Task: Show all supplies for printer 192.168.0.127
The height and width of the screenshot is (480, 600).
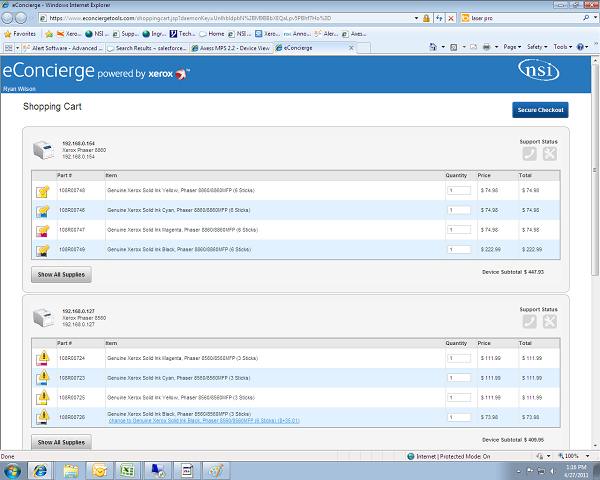Action: 61,442
